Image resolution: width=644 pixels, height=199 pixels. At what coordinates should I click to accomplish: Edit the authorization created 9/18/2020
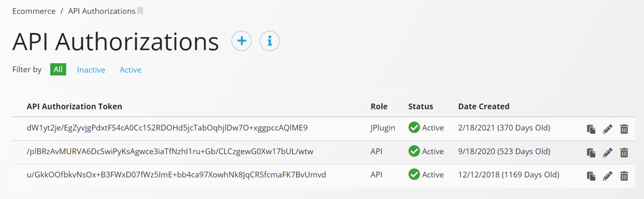pos(608,153)
